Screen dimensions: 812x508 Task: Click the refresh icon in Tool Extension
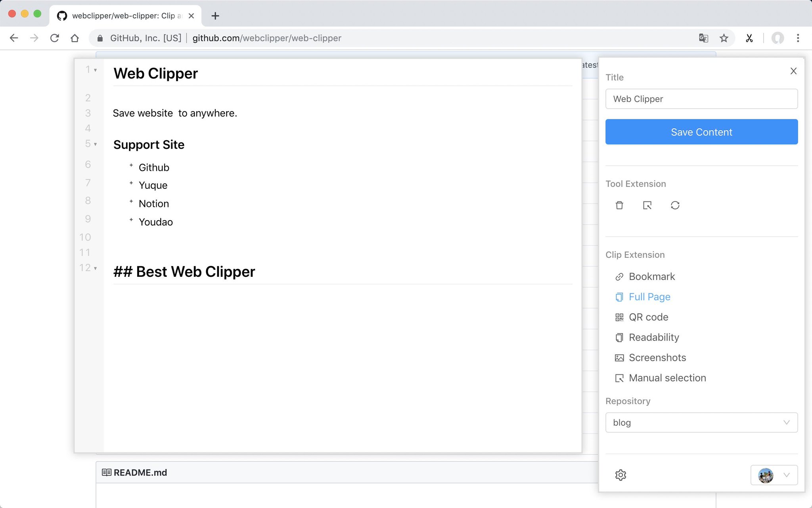676,205
